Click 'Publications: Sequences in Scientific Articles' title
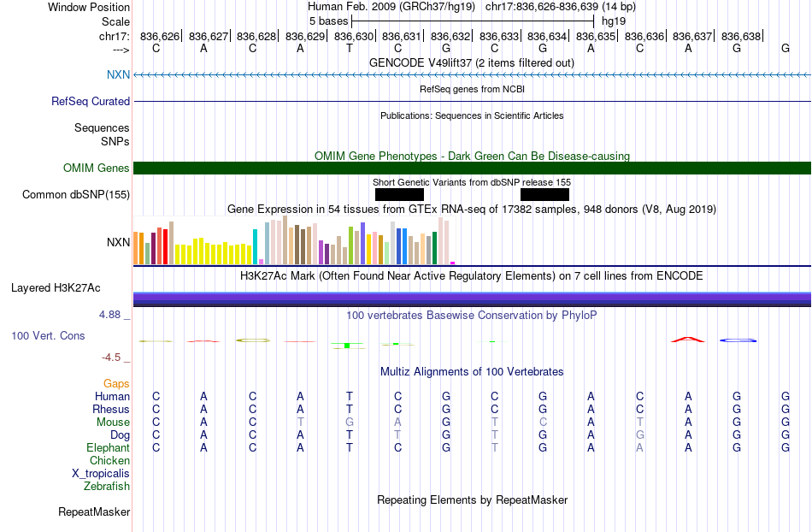The image size is (812, 532). (x=472, y=115)
